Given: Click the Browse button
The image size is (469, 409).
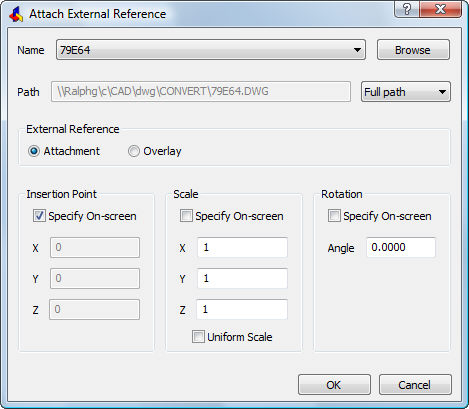Looking at the screenshot, I should (413, 50).
